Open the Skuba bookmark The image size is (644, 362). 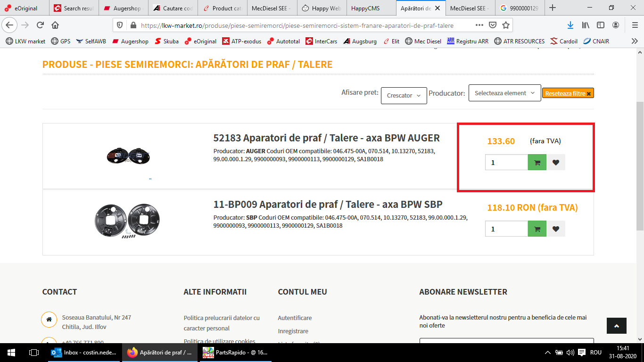pyautogui.click(x=166, y=41)
